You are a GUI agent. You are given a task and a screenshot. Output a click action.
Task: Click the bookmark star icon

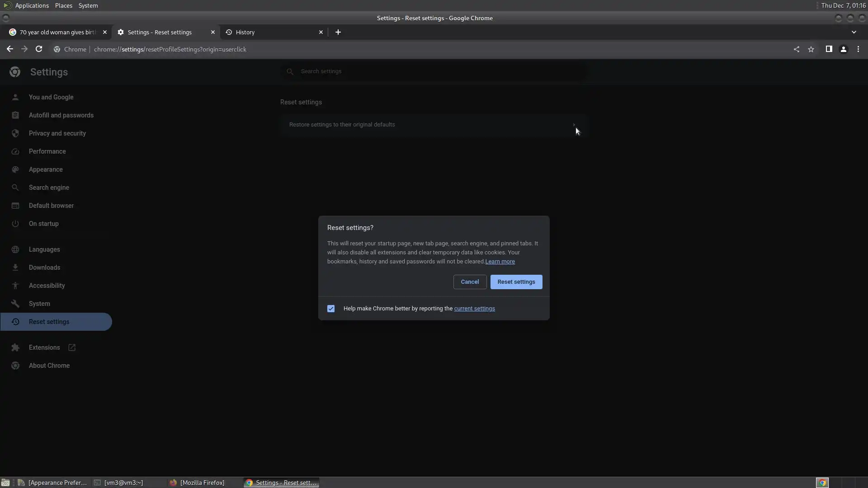tap(811, 49)
